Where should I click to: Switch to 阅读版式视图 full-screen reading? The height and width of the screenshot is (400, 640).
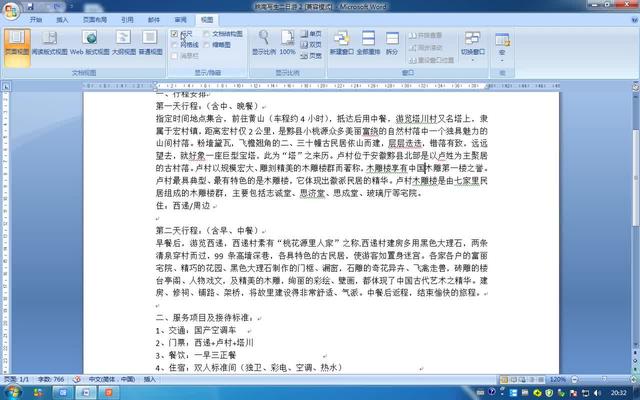pyautogui.click(x=49, y=44)
